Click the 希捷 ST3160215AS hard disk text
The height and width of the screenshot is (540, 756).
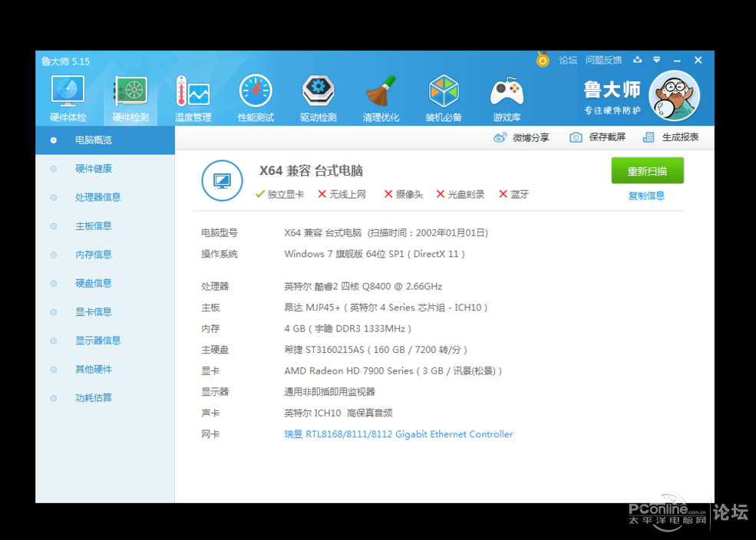tap(375, 350)
